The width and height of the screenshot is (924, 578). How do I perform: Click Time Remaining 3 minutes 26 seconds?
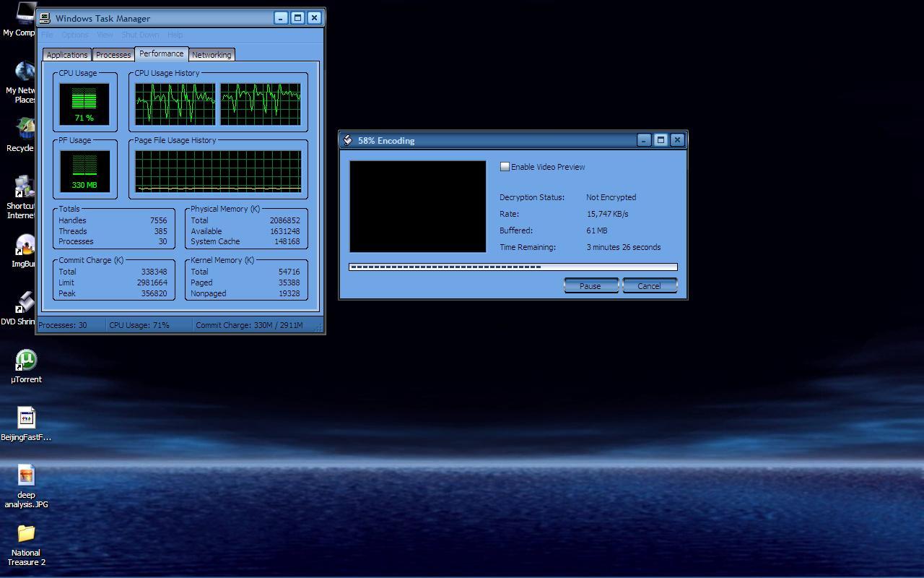[624, 247]
